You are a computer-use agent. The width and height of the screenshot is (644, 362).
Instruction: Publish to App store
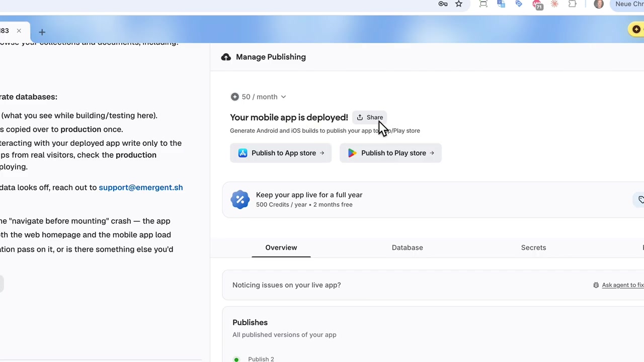click(x=281, y=153)
